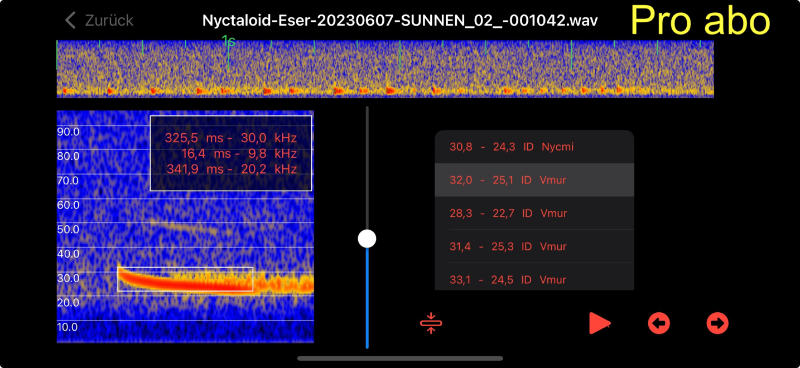Click the selected call box in spectrogram
Viewport: 800px width, 368px height.
185,280
